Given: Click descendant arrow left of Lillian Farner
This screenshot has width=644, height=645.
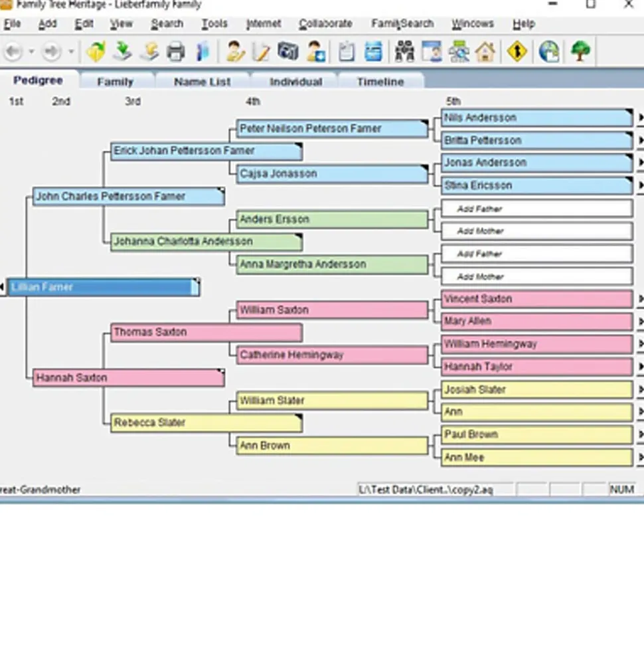Looking at the screenshot, I should [x=3, y=287].
